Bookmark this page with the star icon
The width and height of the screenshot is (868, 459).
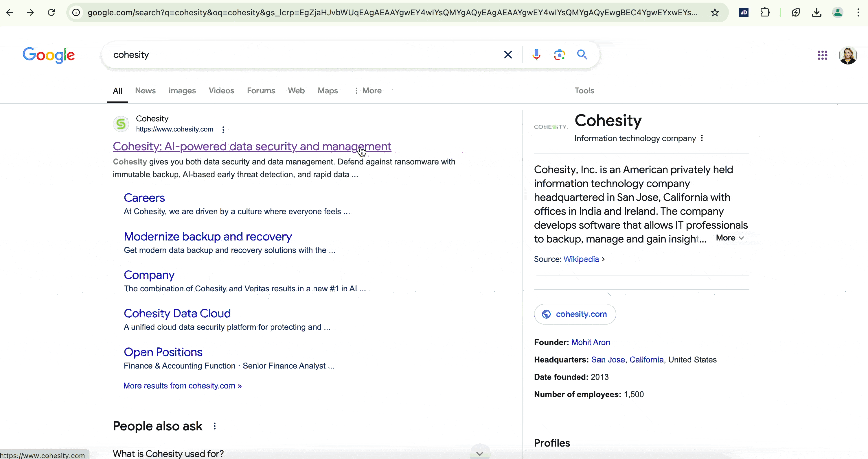coord(715,12)
